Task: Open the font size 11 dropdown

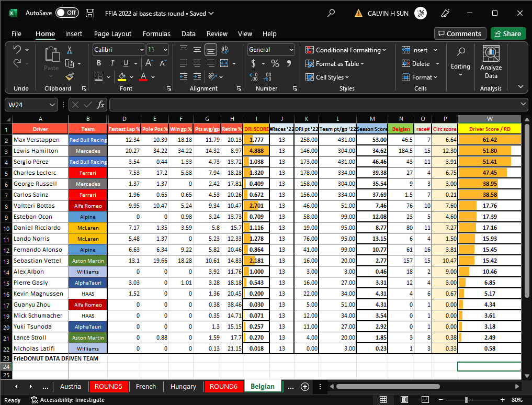Action: pos(166,50)
